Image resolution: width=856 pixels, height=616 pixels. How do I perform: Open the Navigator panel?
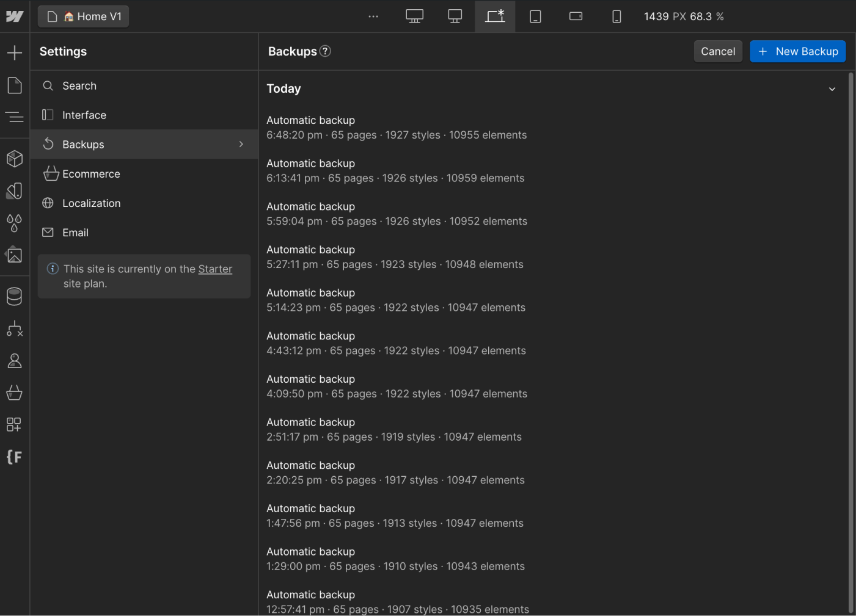tap(14, 116)
